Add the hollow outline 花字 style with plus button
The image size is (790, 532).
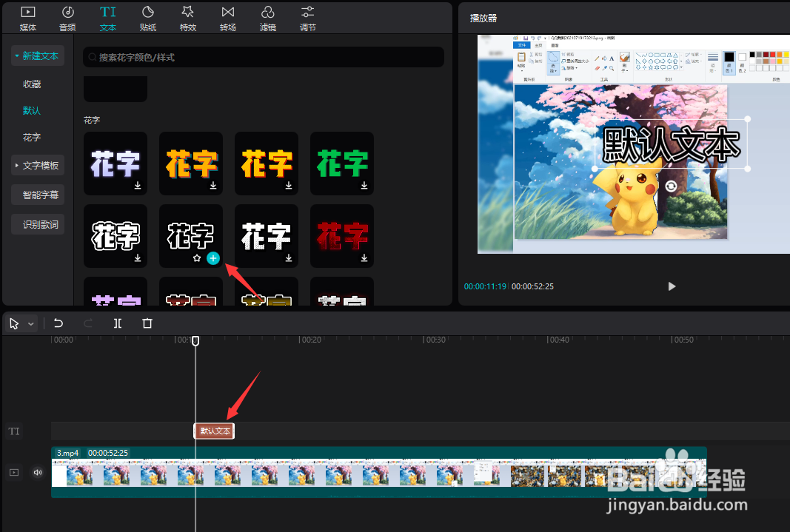(x=213, y=258)
